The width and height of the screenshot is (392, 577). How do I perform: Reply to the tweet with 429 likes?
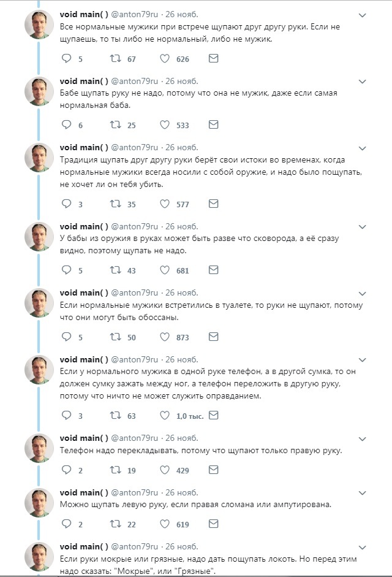point(67,470)
